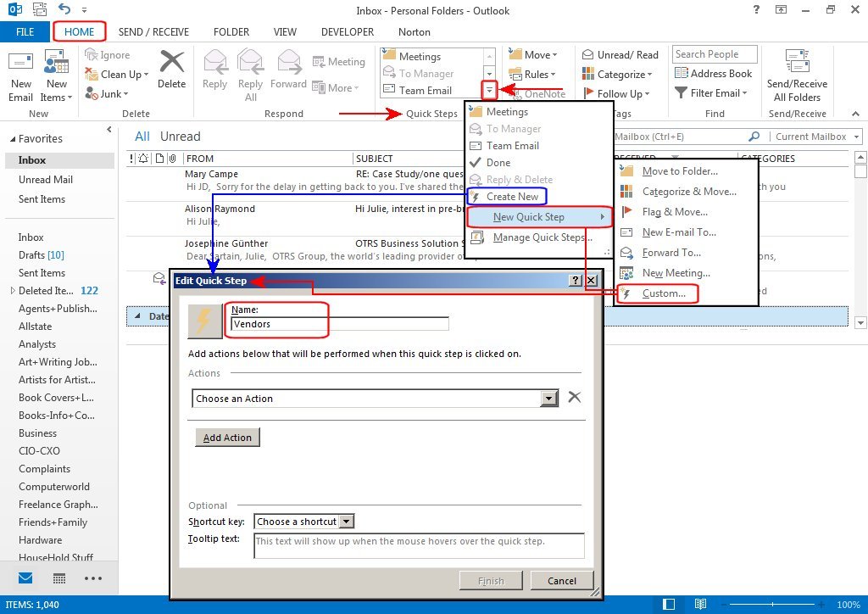Expand the Quick Steps gallery arrow
This screenshot has width=868, height=614.
(489, 90)
